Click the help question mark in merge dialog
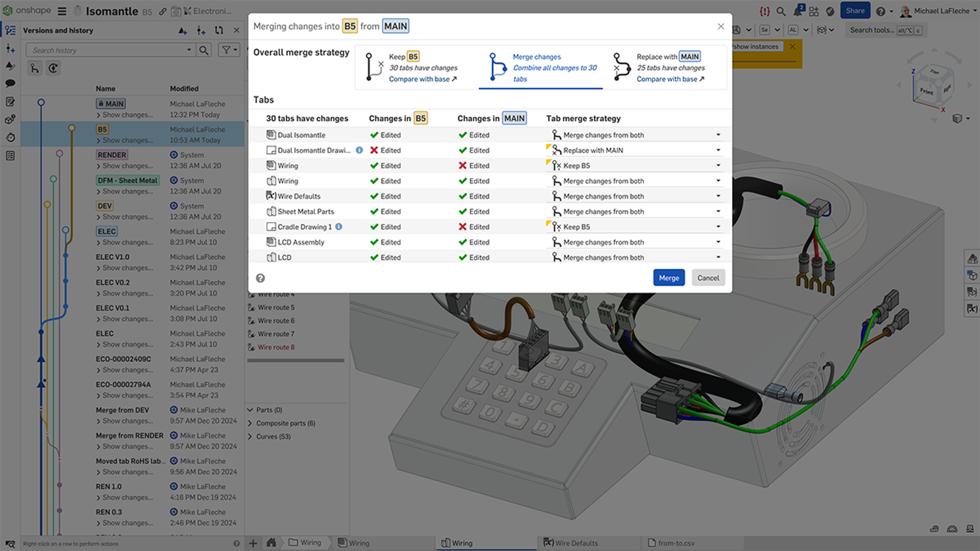This screenshot has width=980, height=551. click(x=260, y=278)
